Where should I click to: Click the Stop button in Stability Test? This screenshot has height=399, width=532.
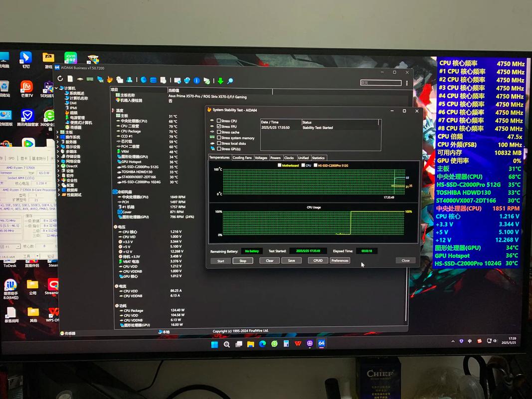pyautogui.click(x=243, y=261)
